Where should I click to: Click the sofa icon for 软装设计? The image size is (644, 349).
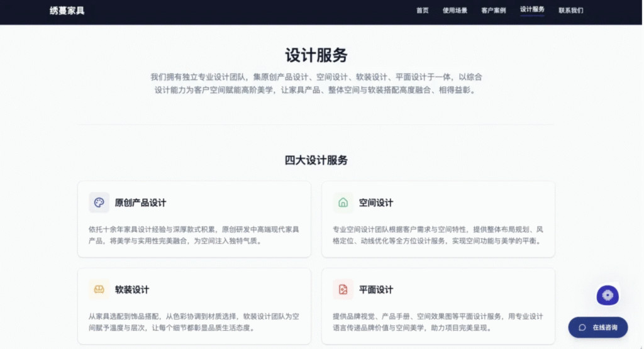[x=99, y=289]
